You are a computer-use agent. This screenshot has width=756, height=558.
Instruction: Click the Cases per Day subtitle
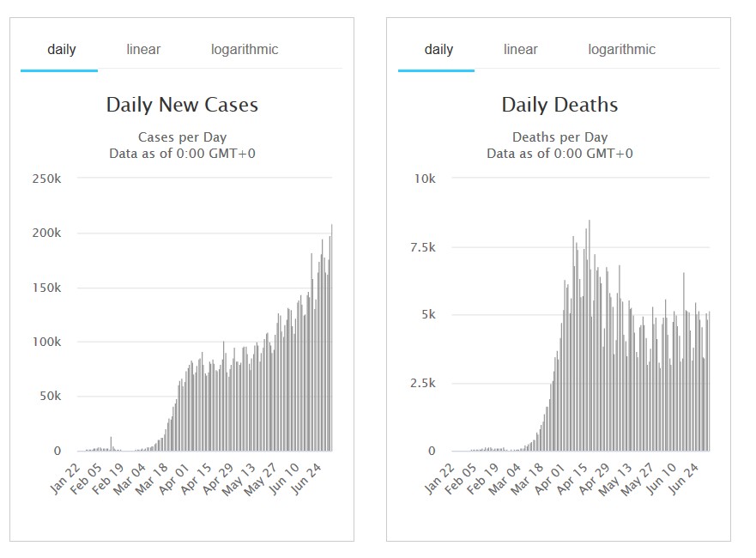(x=182, y=137)
